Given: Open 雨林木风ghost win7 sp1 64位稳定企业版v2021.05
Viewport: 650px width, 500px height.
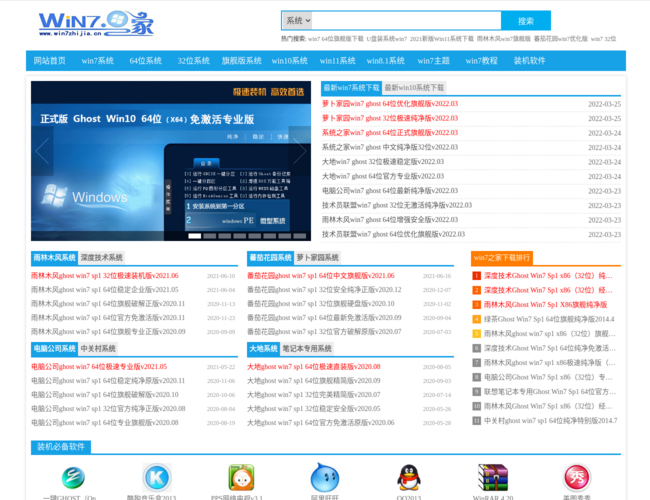Looking at the screenshot, I should 104,290.
